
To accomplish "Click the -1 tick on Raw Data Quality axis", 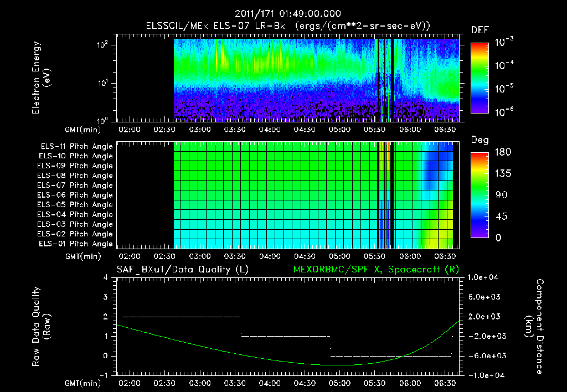I will click(104, 375).
